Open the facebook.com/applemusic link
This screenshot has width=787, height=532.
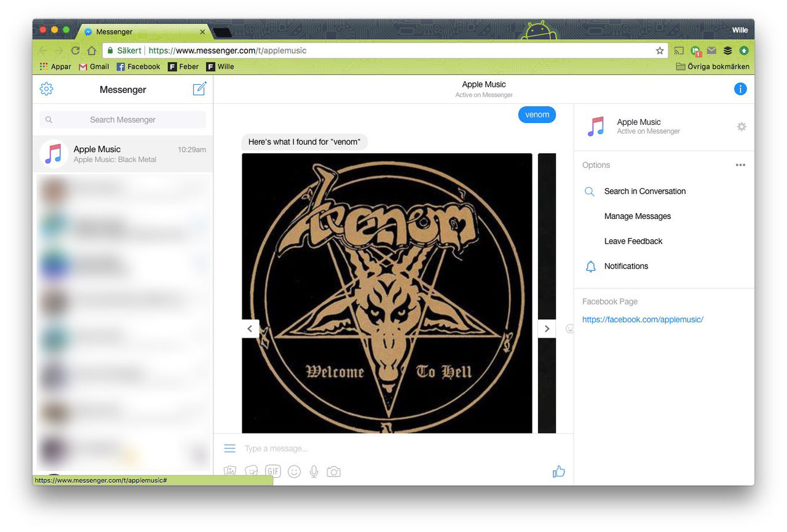[x=643, y=320]
